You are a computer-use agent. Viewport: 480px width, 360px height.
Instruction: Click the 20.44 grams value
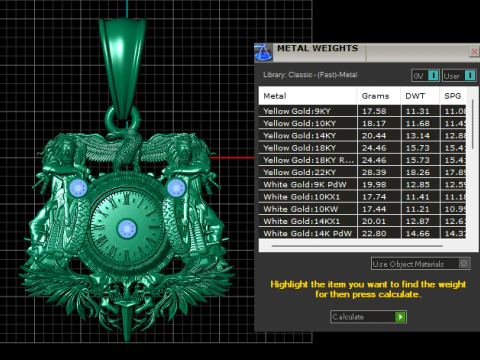point(374,136)
